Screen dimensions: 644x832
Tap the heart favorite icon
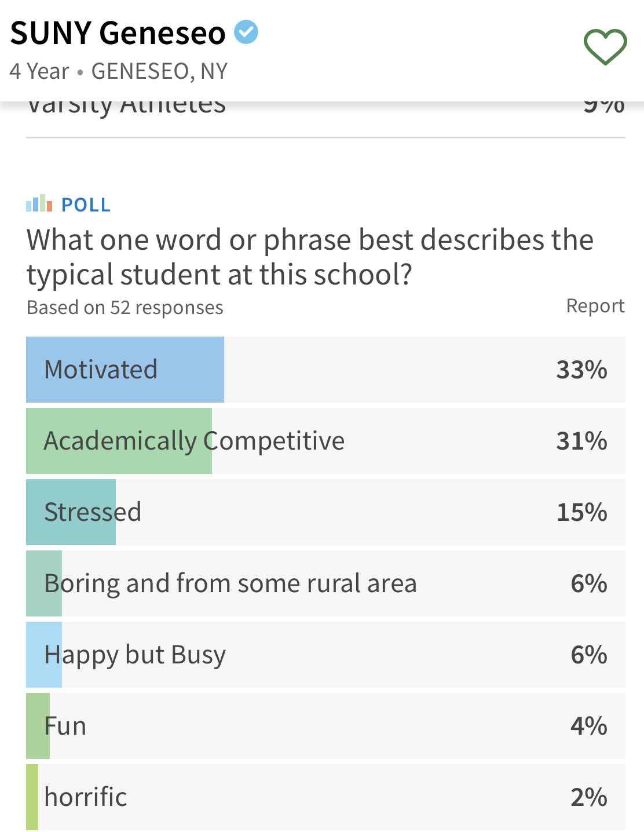click(x=605, y=47)
